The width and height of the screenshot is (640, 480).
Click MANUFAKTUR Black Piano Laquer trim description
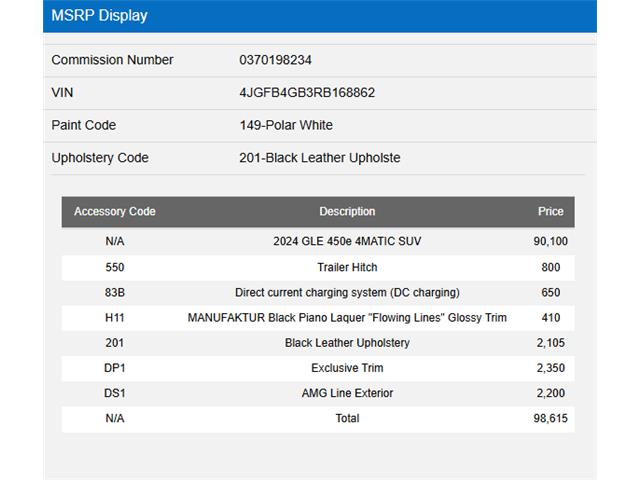tap(347, 318)
